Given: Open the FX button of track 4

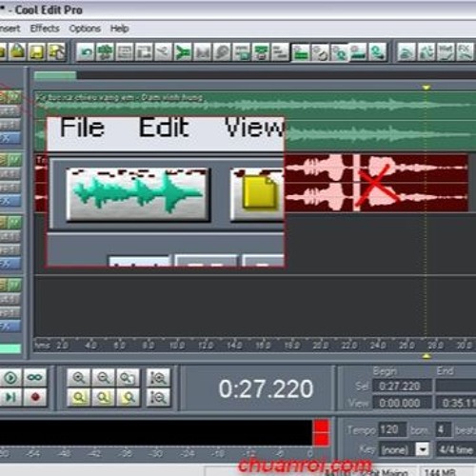Looking at the screenshot, I should [x=10, y=327].
